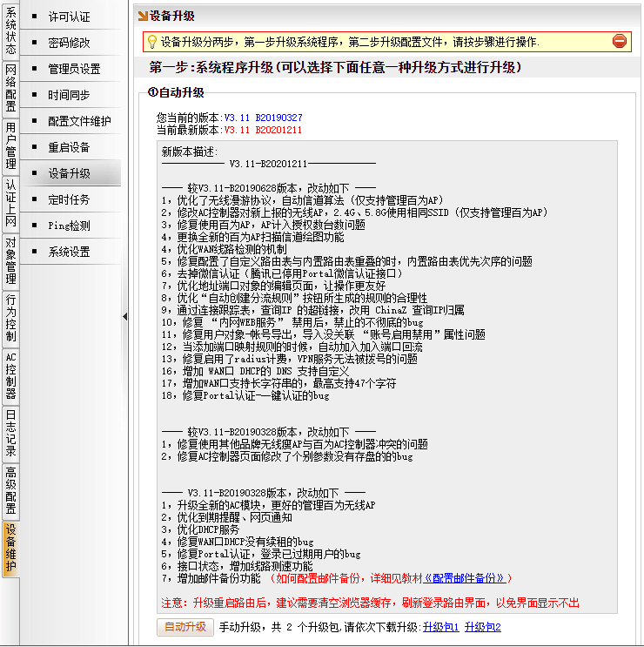
Task: Open 配置文件维护 menu item
Action: (x=79, y=121)
